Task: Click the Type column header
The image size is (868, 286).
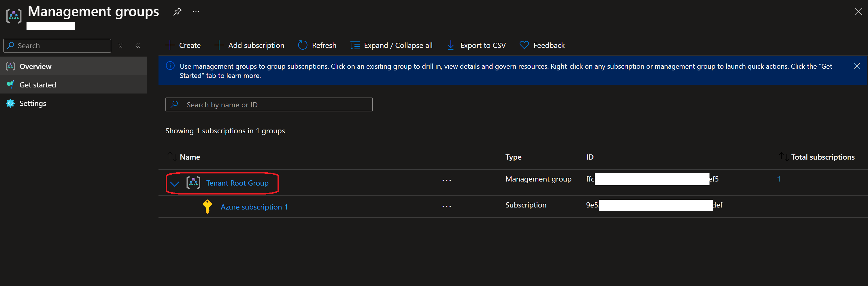Action: (x=513, y=157)
